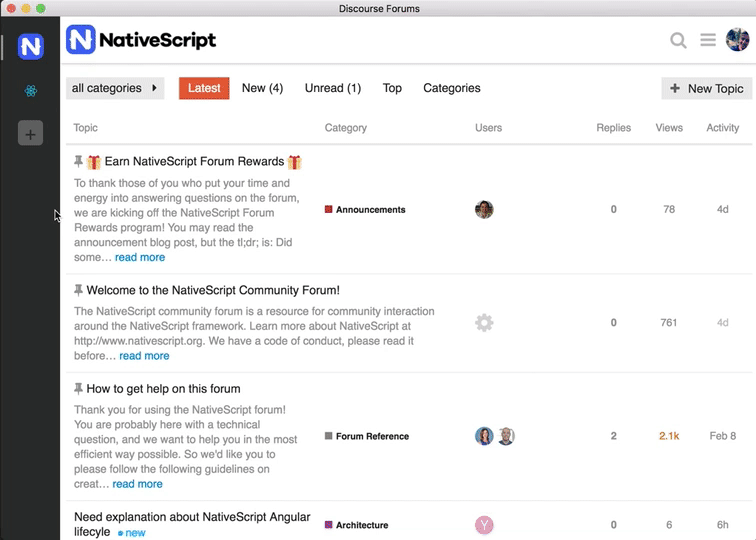Open second poster avatar on Forum Reference row
Image resolution: width=756 pixels, height=540 pixels.
506,436
